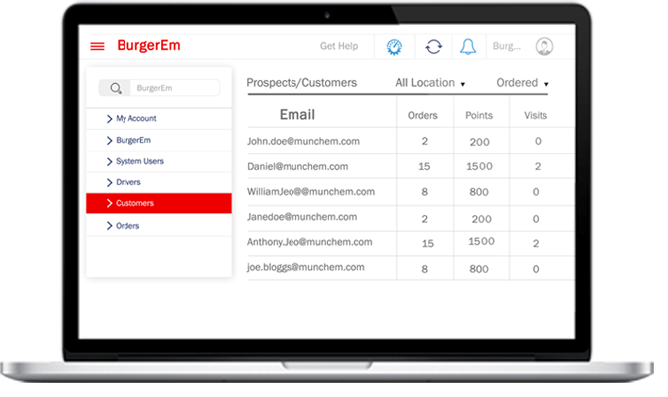Click the chevron next to Orders

coord(109,226)
